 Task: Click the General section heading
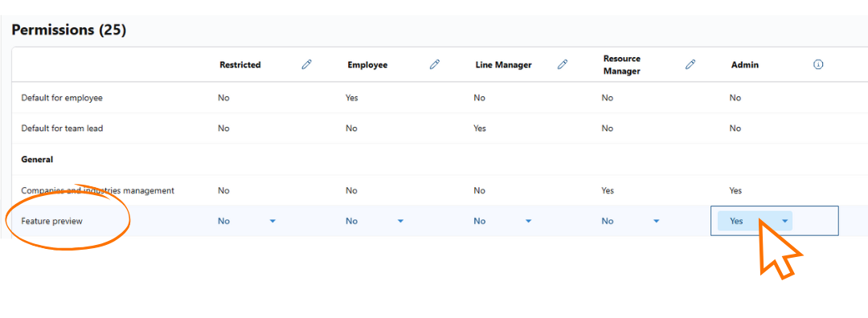(37, 159)
